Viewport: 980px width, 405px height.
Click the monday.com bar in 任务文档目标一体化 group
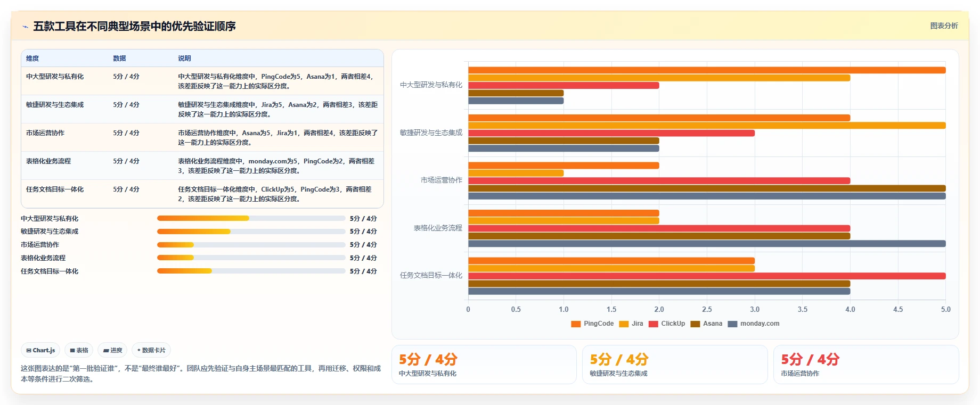(x=659, y=292)
